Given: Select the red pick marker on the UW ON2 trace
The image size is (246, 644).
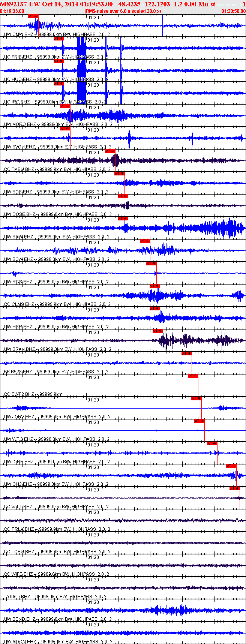Looking at the screenshot, I should pos(231,466).
